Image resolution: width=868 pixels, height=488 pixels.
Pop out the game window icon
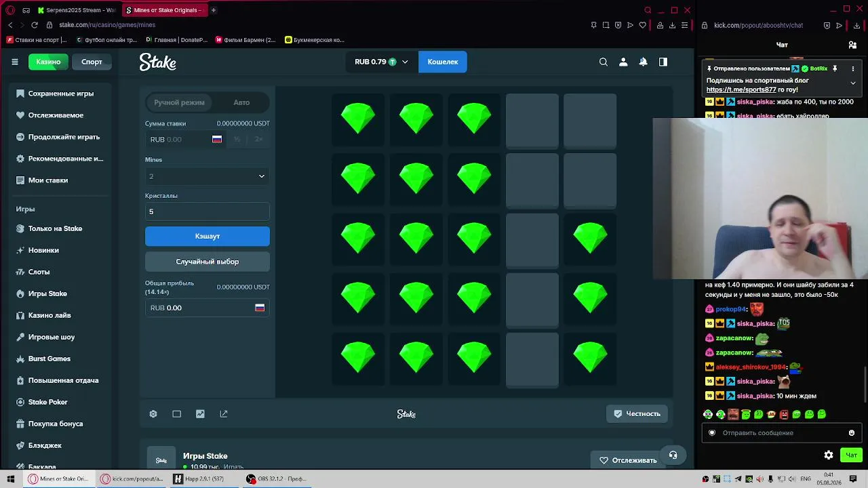[224, 414]
